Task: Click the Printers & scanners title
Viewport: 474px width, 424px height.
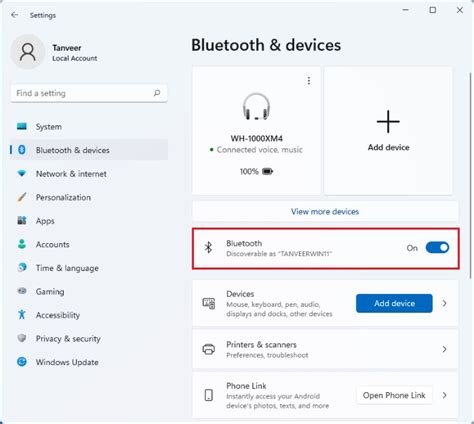Action: tap(261, 344)
